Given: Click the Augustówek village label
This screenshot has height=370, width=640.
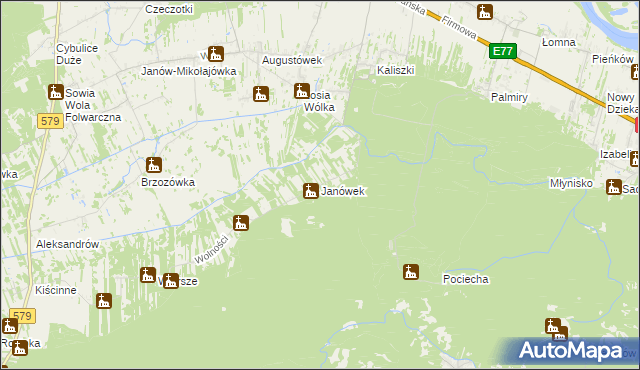Looking at the screenshot, I should tap(292, 60).
